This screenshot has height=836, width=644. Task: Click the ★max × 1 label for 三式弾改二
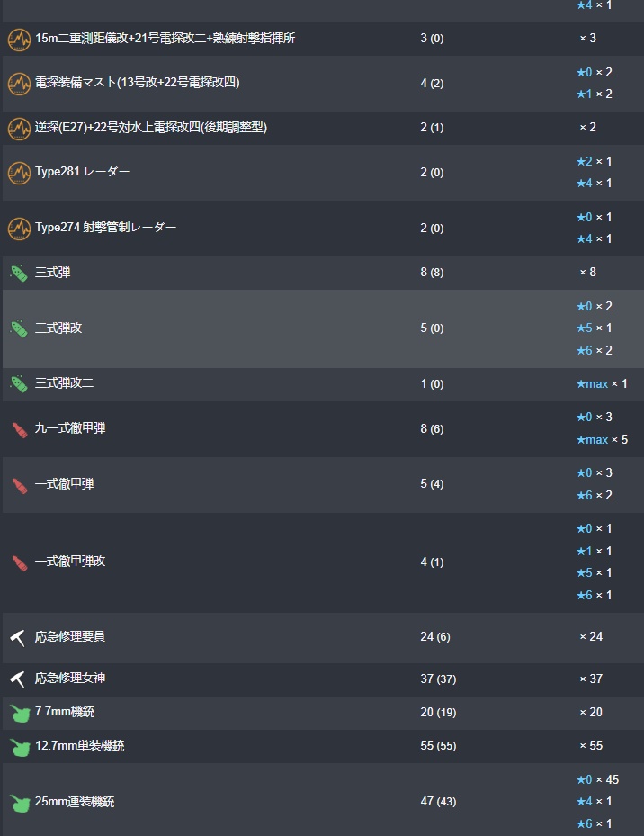point(602,384)
